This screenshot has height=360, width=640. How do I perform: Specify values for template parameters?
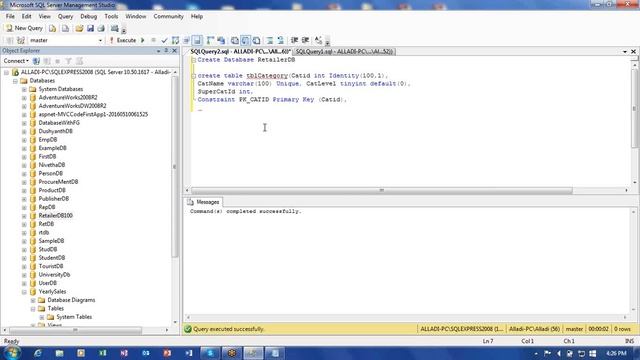point(319,40)
